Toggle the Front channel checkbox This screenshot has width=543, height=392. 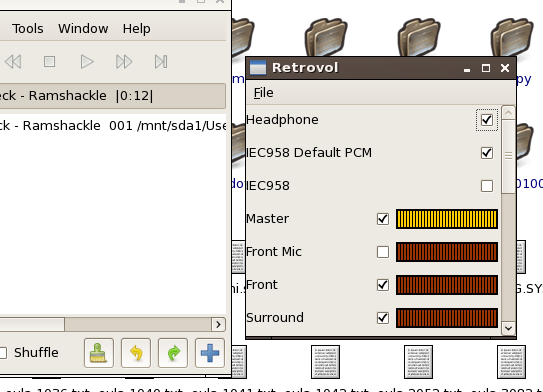[x=383, y=285]
